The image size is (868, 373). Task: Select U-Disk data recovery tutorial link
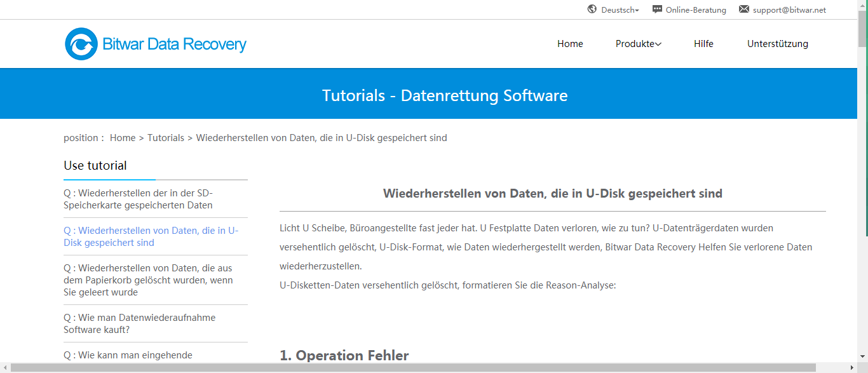[x=151, y=236]
